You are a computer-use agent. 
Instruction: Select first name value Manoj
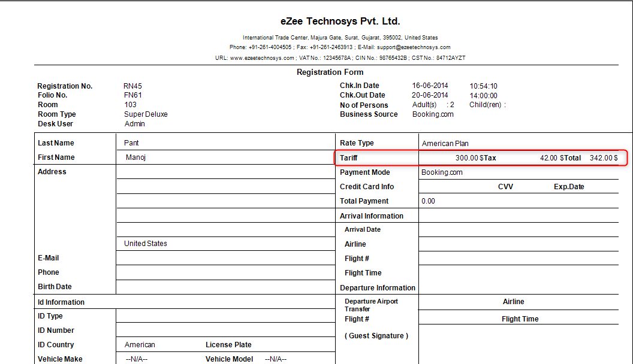pos(135,157)
